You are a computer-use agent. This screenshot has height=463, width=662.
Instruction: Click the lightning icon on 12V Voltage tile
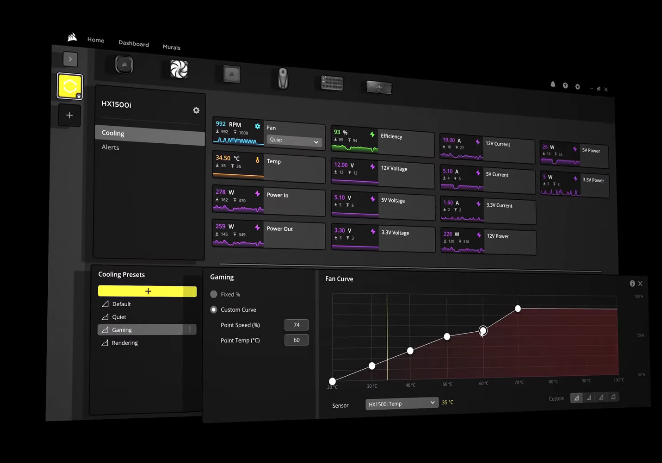(x=372, y=167)
